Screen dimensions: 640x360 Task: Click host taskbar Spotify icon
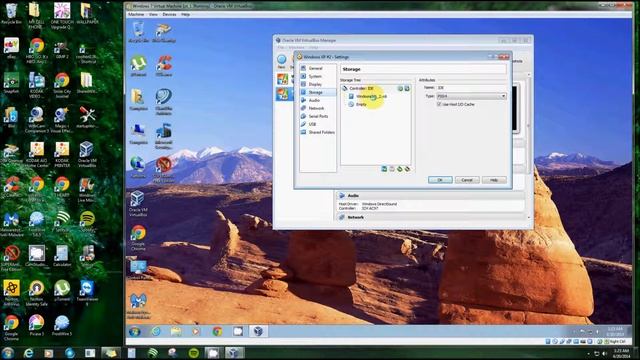[x=193, y=353]
